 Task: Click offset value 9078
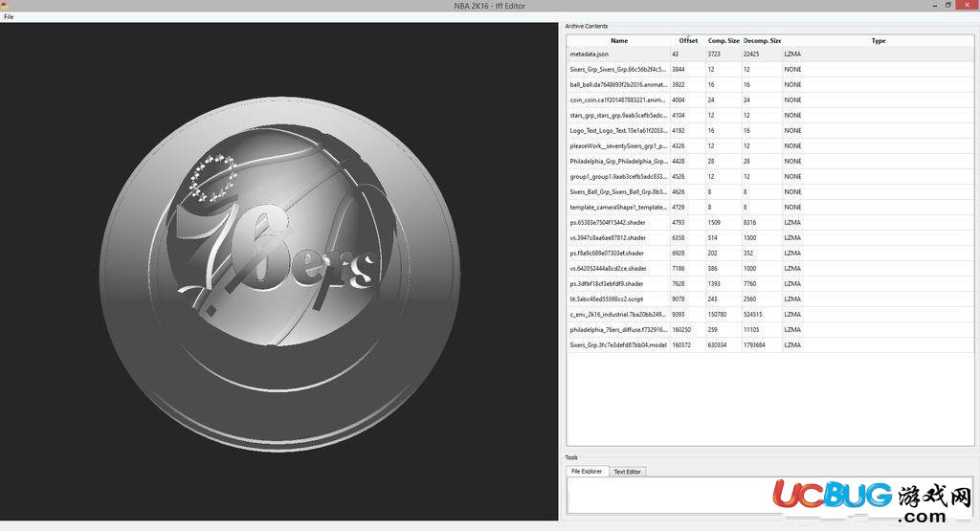click(679, 299)
